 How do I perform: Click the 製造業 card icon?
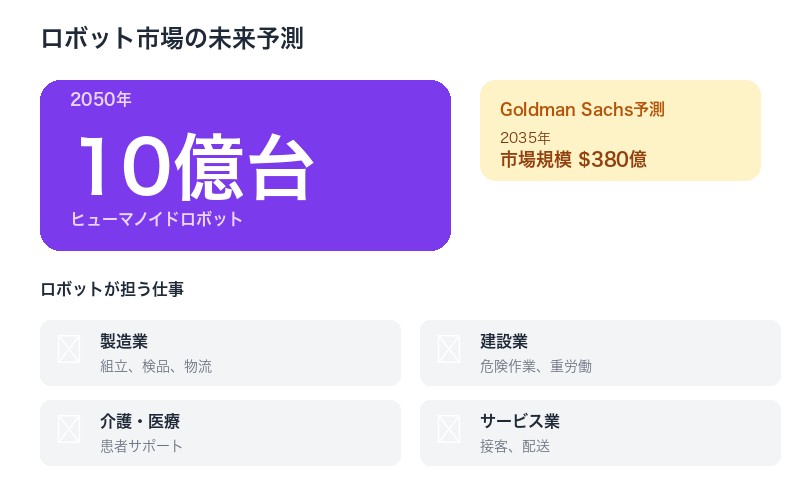point(69,349)
